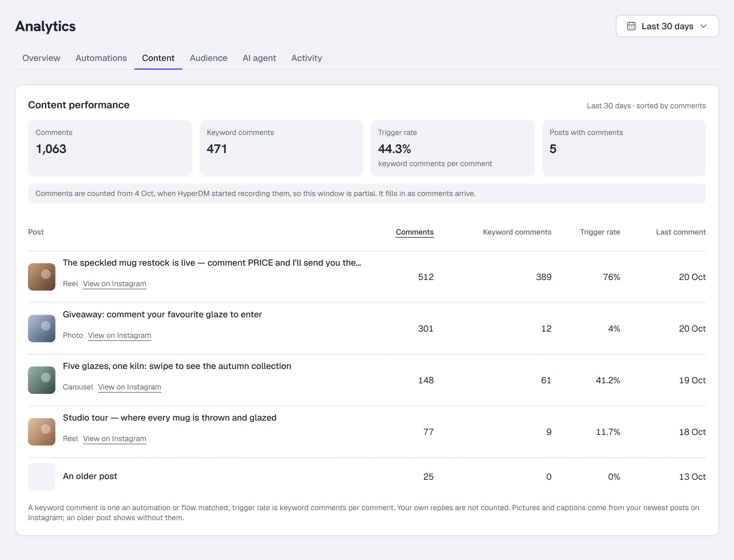Open speckled mug restock post thumbnail

coord(42,277)
